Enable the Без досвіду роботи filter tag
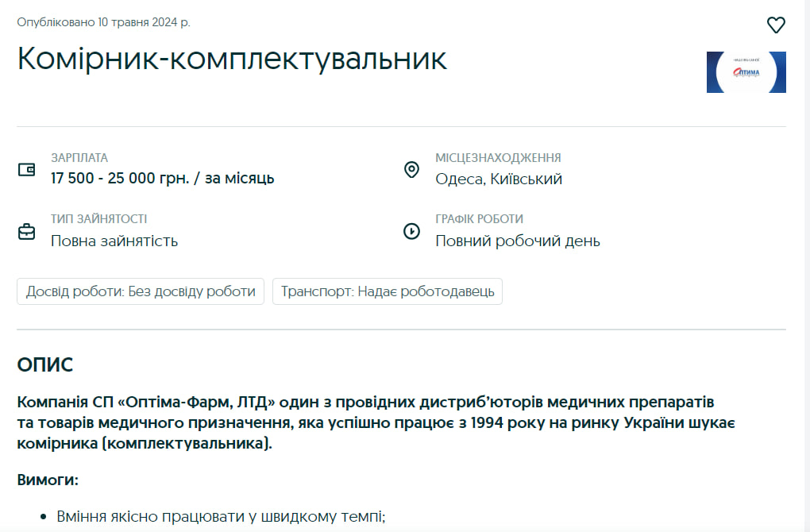 pyautogui.click(x=140, y=291)
